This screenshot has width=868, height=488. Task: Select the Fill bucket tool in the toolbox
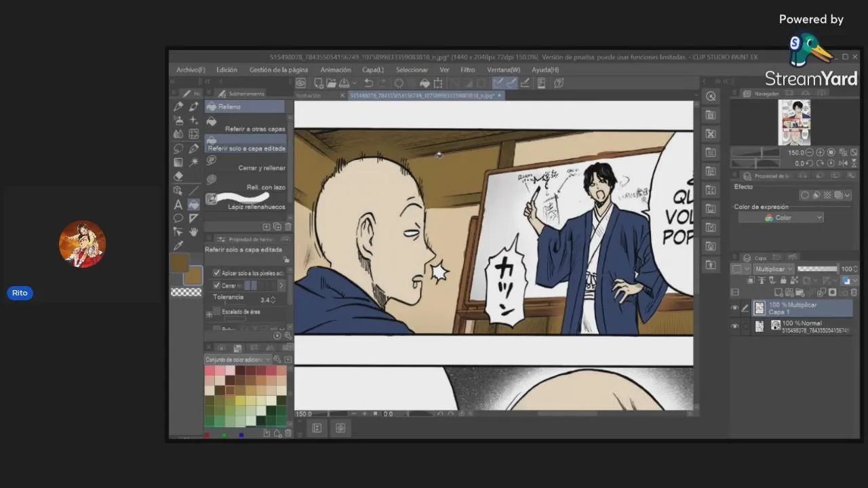pos(193,205)
